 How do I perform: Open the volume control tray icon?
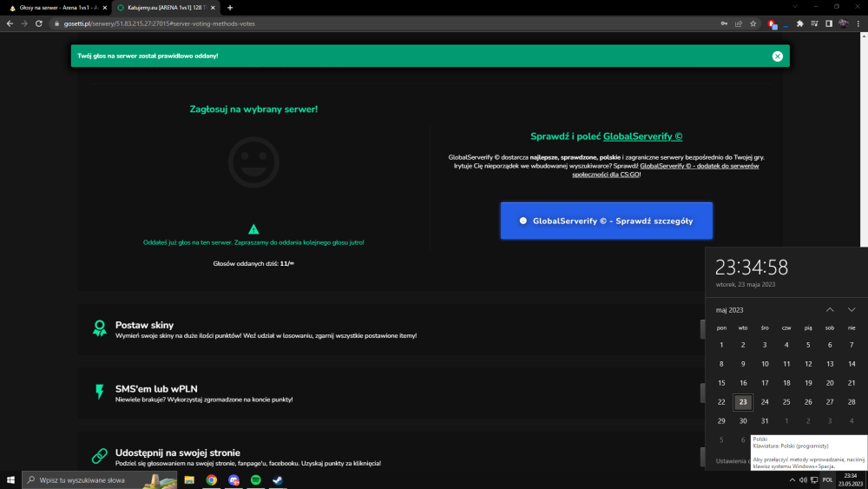pyautogui.click(x=803, y=479)
